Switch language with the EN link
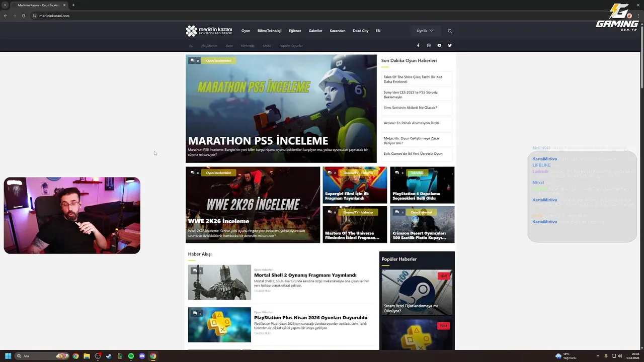This screenshot has height=362, width=644. coord(378,31)
